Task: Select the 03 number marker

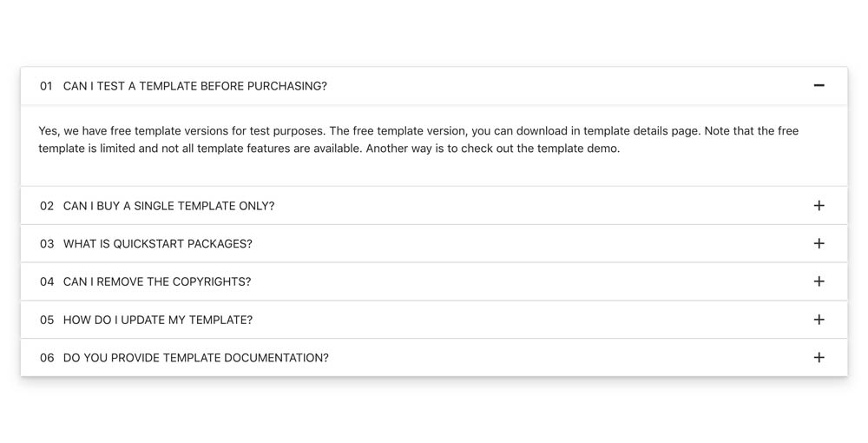Action: point(47,244)
